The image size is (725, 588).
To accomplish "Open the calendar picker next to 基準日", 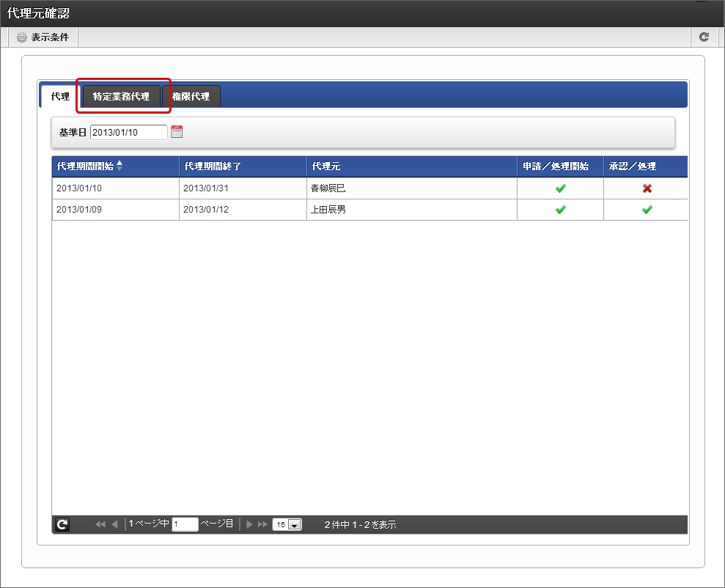I will [x=177, y=132].
